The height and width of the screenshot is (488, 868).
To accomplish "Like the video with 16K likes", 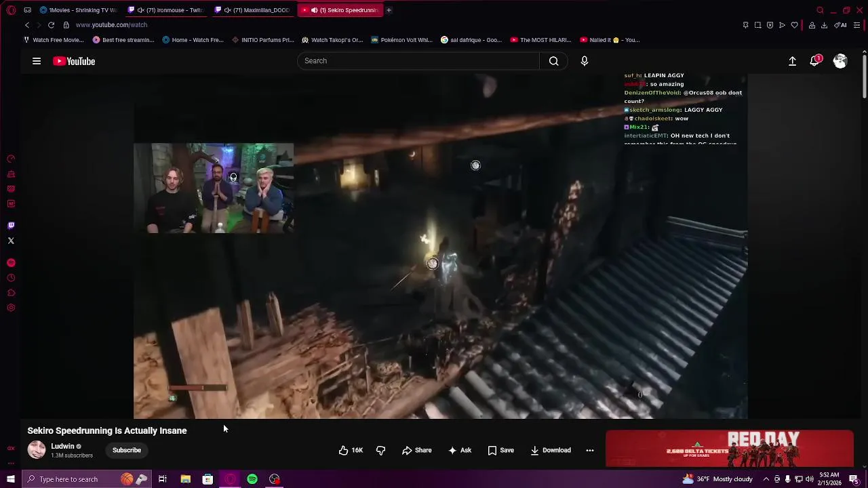I will pyautogui.click(x=351, y=450).
